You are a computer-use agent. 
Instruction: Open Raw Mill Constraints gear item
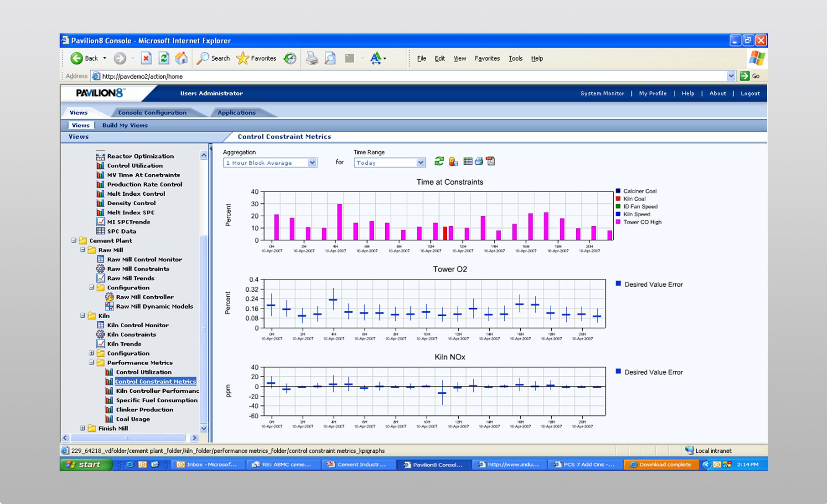138,269
